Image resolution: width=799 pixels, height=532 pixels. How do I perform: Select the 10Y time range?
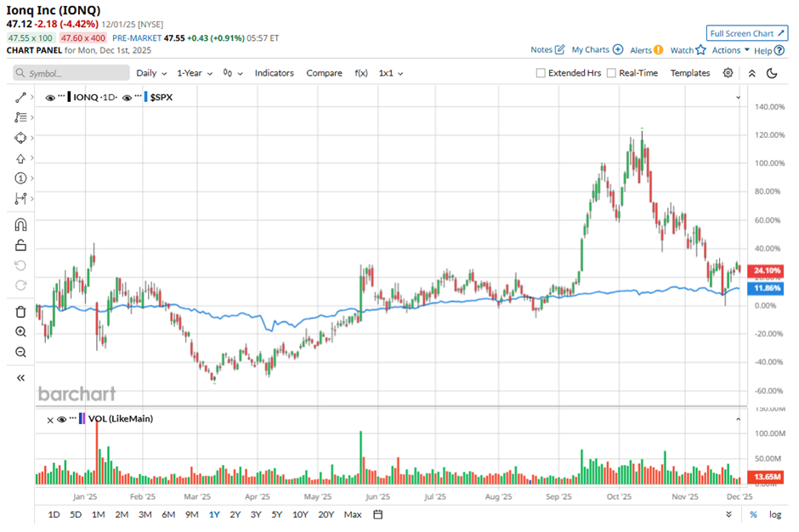pyautogui.click(x=300, y=515)
